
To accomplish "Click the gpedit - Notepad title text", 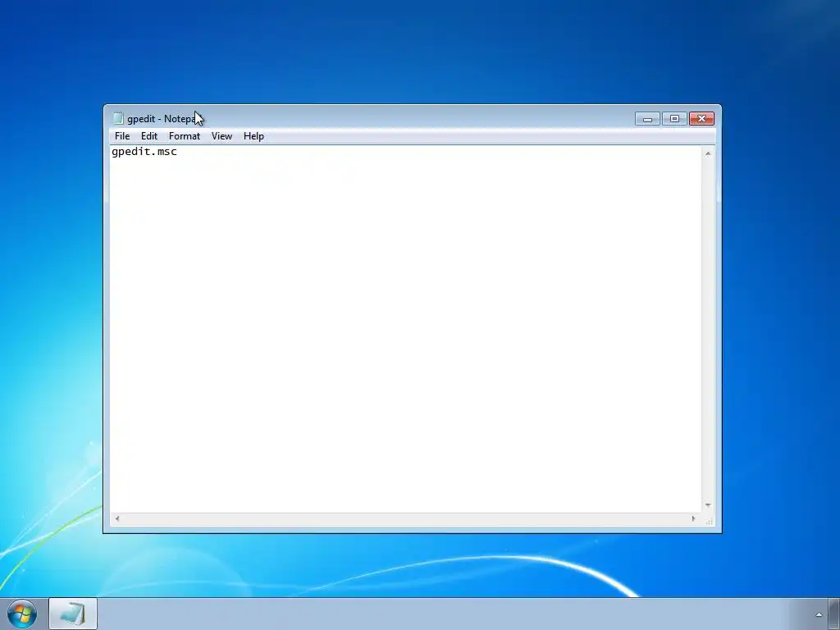I will click(x=163, y=119).
